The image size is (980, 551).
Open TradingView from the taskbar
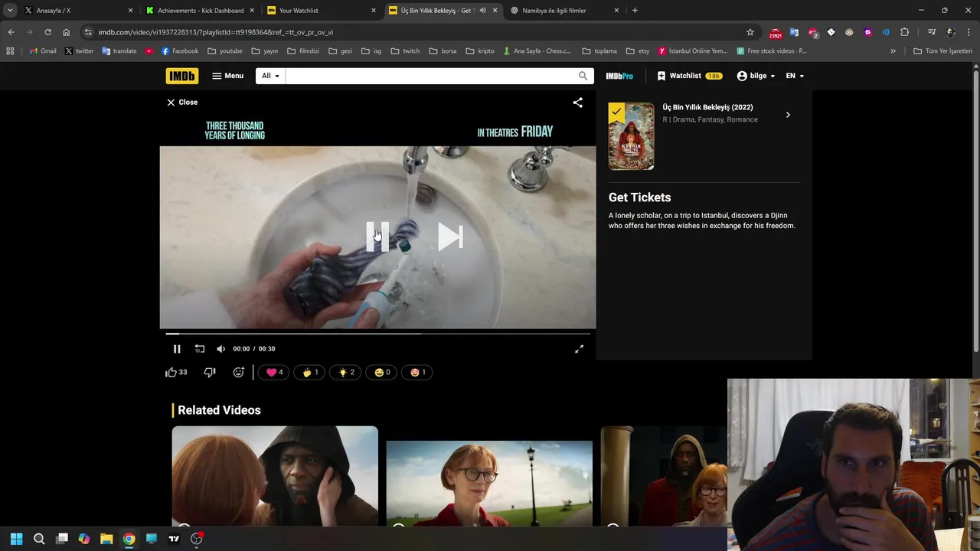tap(174, 539)
